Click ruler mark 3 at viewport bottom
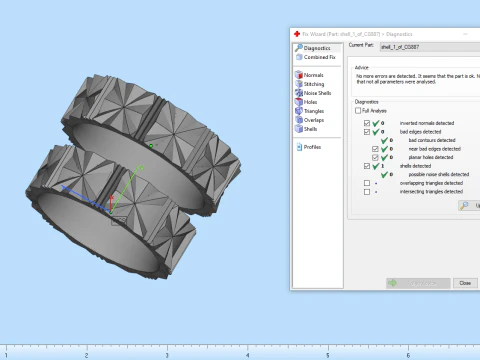The width and height of the screenshot is (480, 360). 167,355
